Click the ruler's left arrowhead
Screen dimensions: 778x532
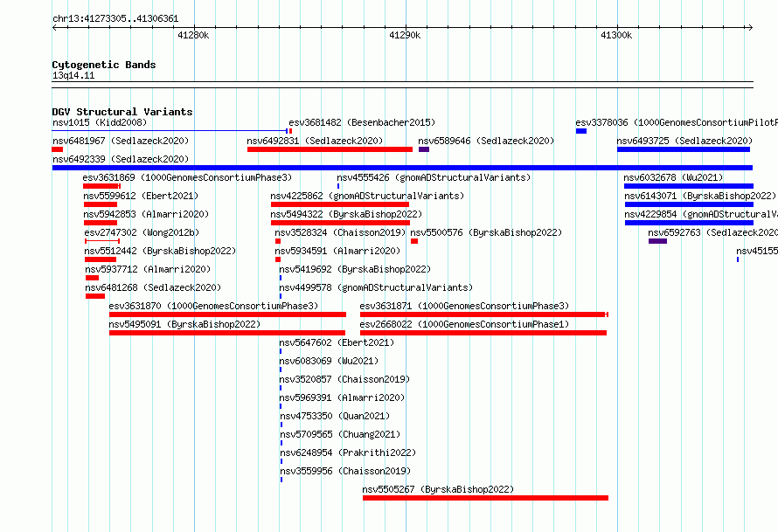[x=54, y=27]
